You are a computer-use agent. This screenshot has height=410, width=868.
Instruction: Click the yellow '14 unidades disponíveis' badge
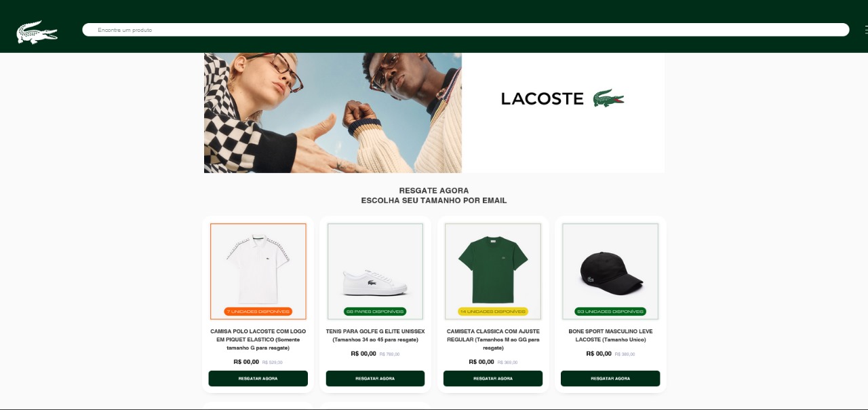click(493, 312)
